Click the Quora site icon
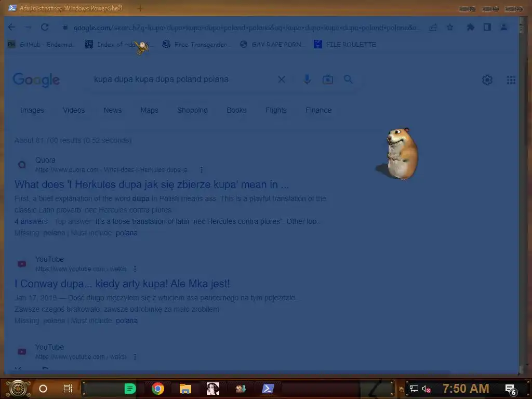This screenshot has height=399, width=532. coord(22,165)
